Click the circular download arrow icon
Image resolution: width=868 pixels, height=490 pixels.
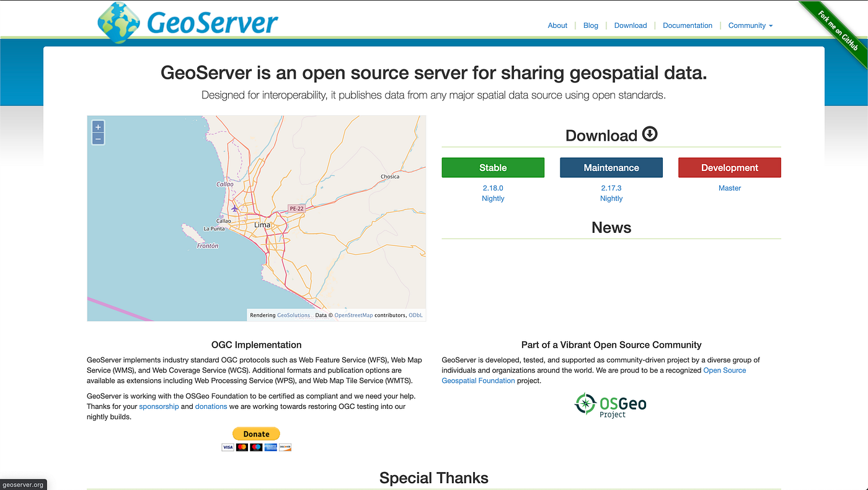point(650,133)
